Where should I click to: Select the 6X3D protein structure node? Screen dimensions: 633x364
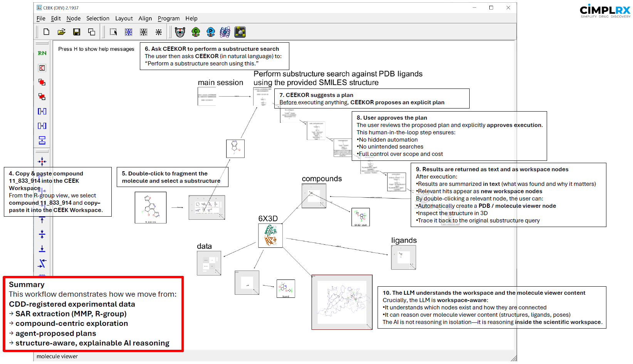point(270,235)
